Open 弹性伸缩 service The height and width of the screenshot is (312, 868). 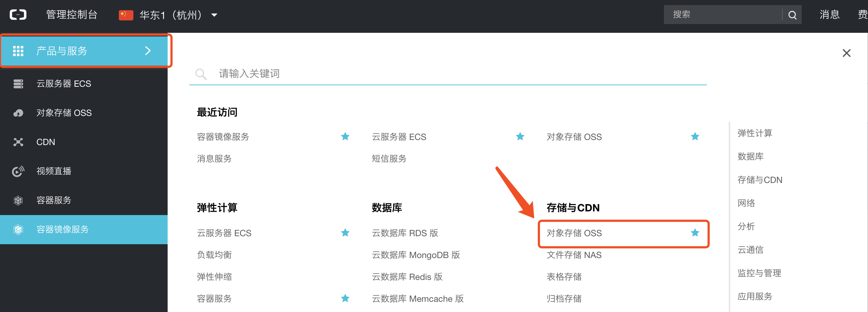tap(214, 277)
